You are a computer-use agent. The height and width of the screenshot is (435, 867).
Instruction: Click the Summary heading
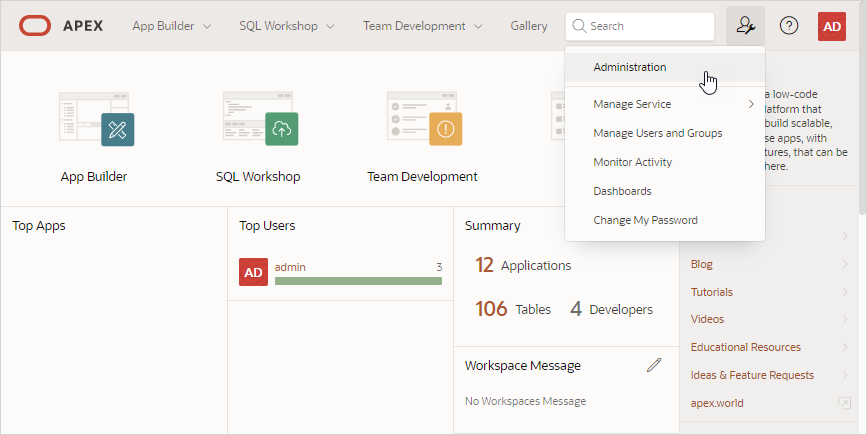pos(493,226)
